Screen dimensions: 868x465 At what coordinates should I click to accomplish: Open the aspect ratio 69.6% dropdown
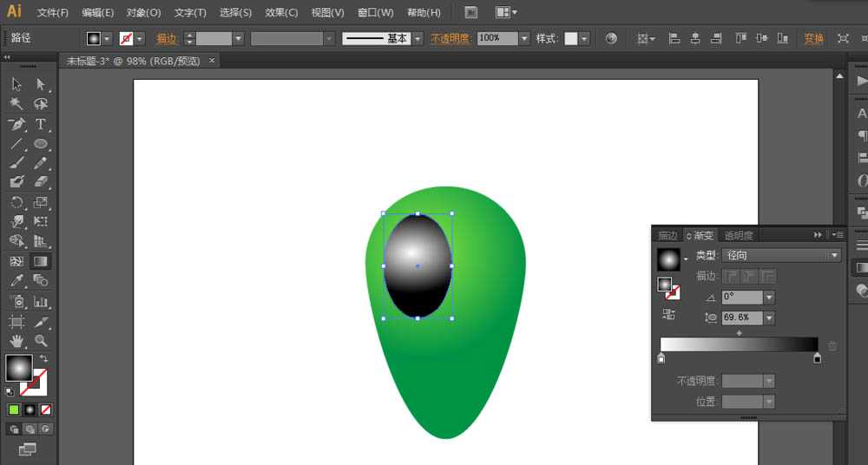pos(769,318)
